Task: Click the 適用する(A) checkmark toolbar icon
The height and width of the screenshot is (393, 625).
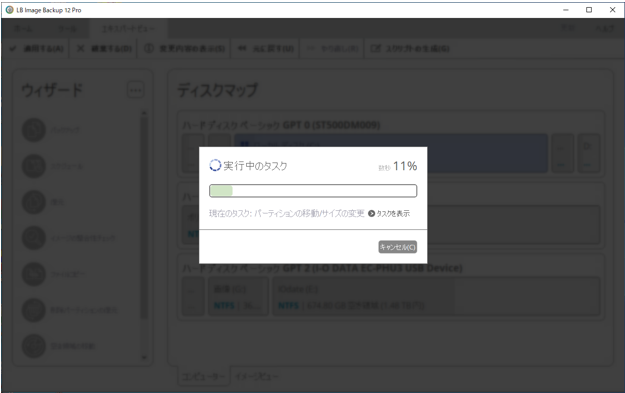Action: (13, 48)
